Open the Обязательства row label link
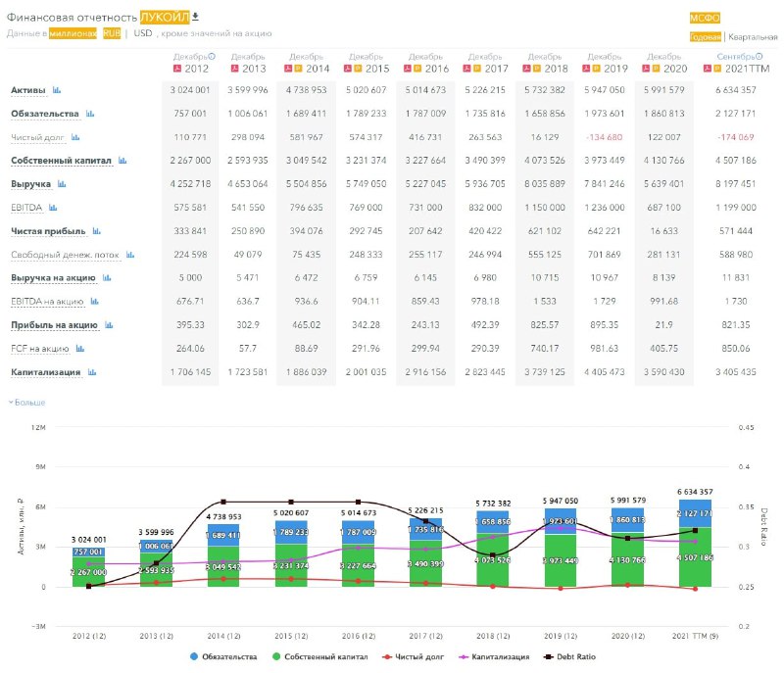This screenshot has width=784, height=673. tap(45, 114)
